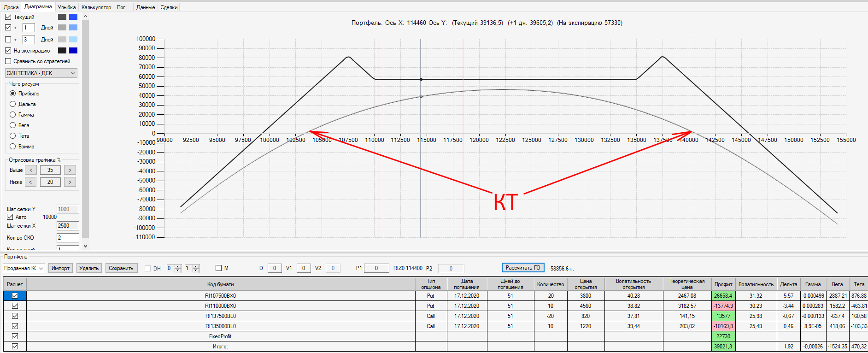Enable Сравнить со стратегией checkbox
Viewport: 868px width, 353px height.
8,61
